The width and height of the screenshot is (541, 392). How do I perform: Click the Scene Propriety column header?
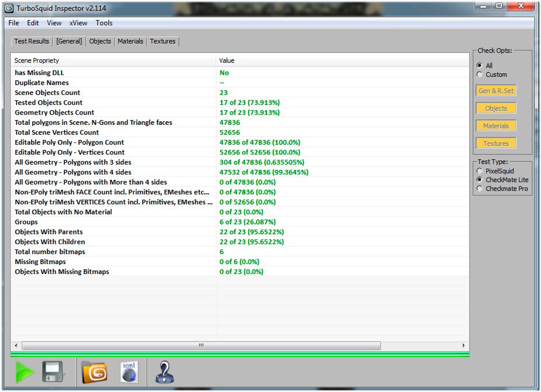[113, 61]
